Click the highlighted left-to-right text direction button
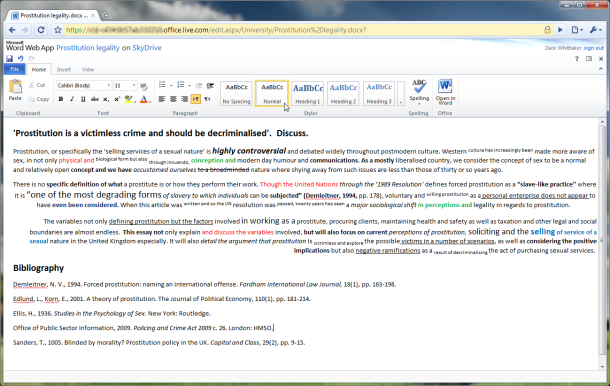610x386 pixels. (196, 99)
